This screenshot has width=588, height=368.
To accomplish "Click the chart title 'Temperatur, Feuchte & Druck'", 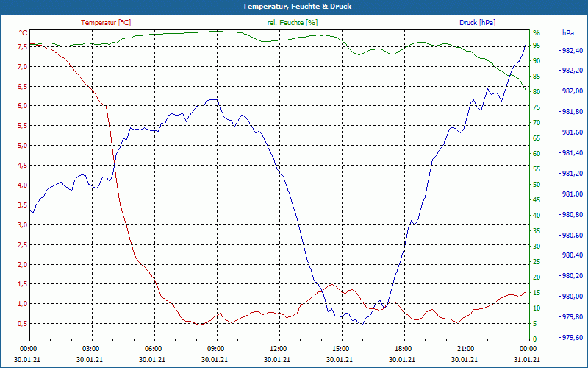I will (297, 7).
